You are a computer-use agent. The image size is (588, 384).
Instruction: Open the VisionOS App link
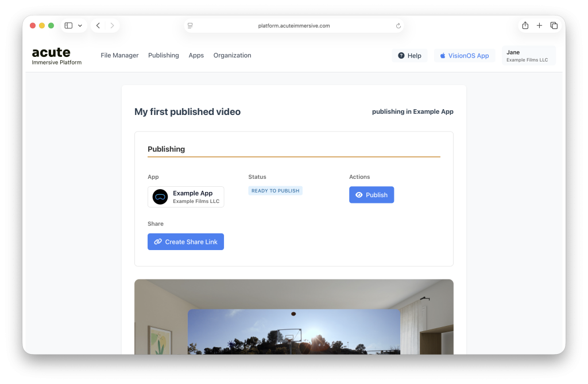[x=464, y=56]
